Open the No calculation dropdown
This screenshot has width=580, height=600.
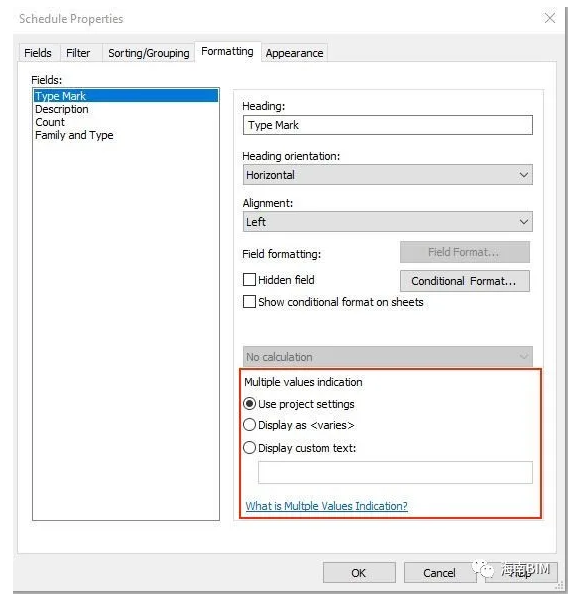pyautogui.click(x=388, y=357)
